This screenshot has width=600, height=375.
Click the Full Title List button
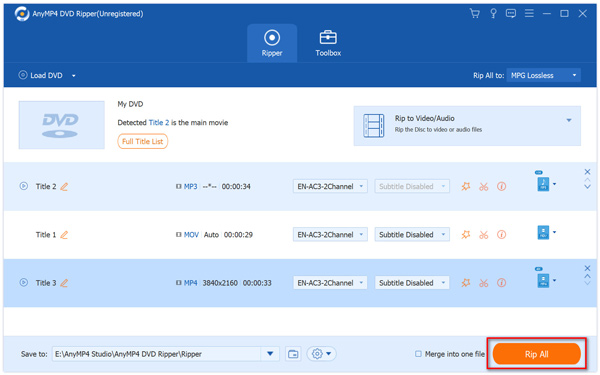(x=143, y=142)
